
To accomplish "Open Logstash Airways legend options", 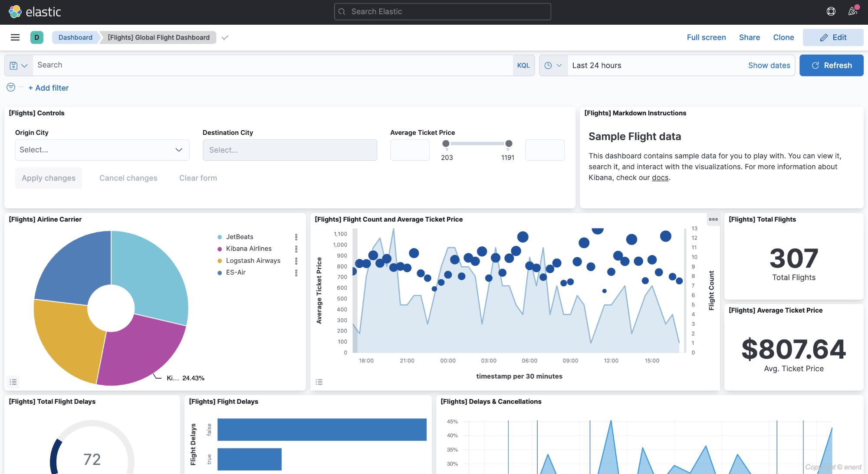I will [296, 261].
